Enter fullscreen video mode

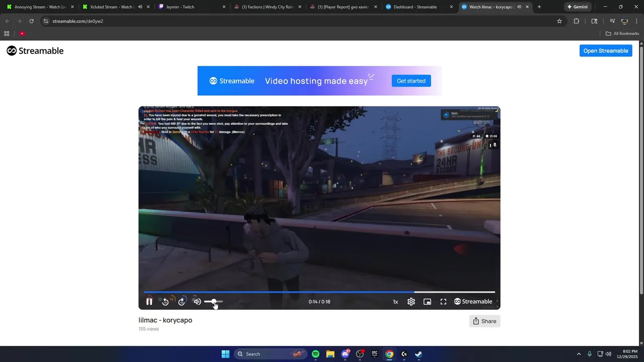click(x=443, y=302)
